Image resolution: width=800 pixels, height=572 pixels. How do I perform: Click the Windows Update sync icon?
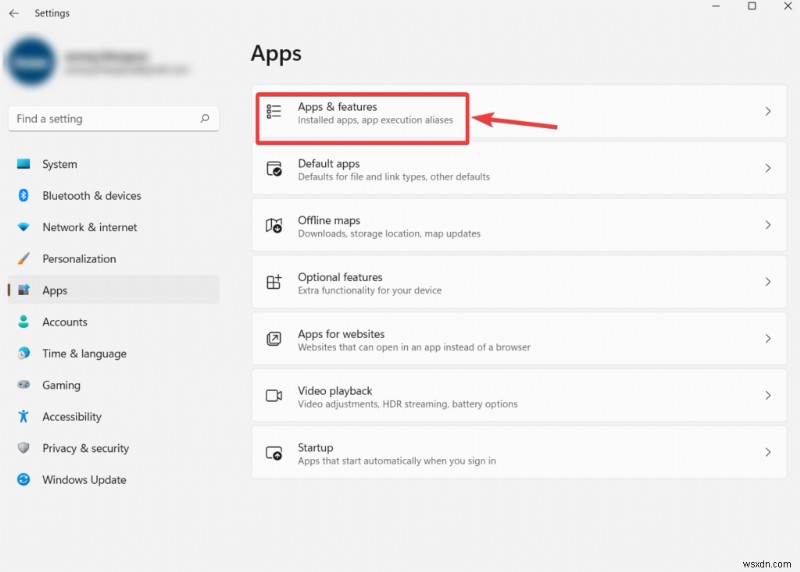[23, 480]
